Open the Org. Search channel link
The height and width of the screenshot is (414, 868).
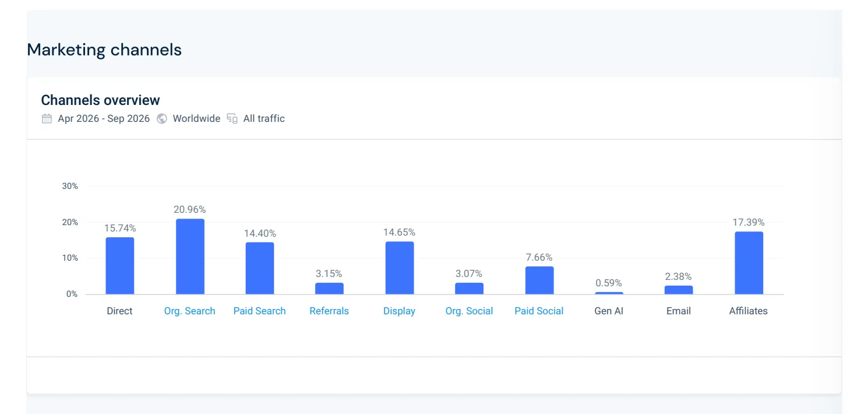coord(190,311)
